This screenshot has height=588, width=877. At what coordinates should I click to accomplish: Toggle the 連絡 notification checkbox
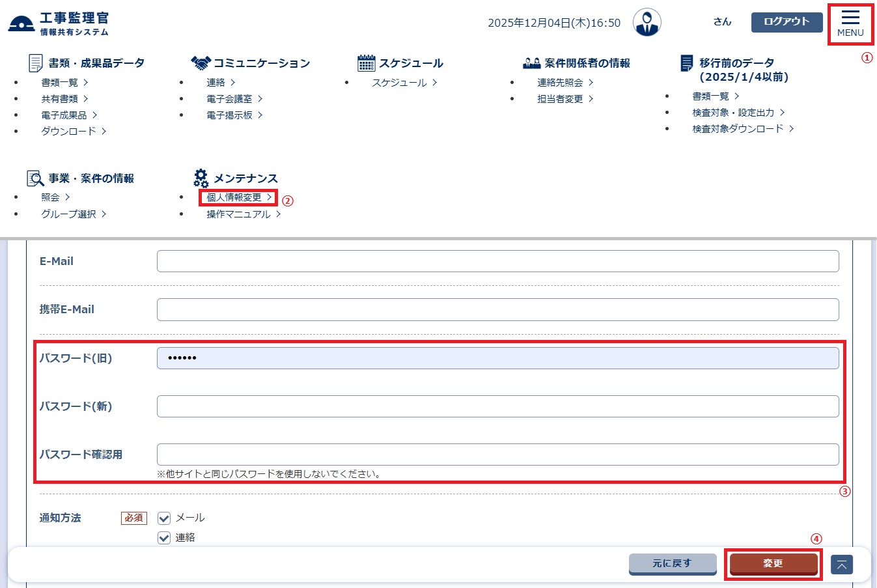pos(164,538)
